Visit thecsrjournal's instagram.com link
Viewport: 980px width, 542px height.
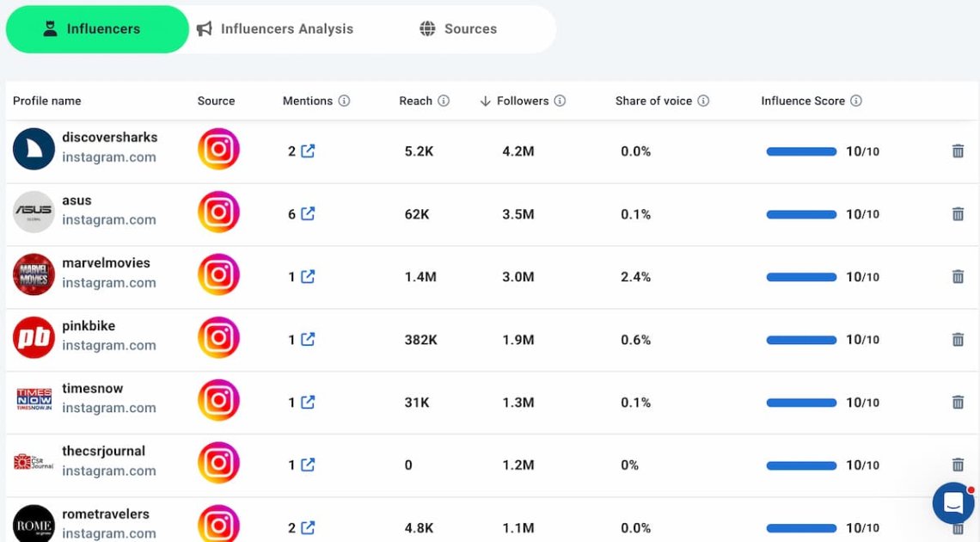coord(109,471)
